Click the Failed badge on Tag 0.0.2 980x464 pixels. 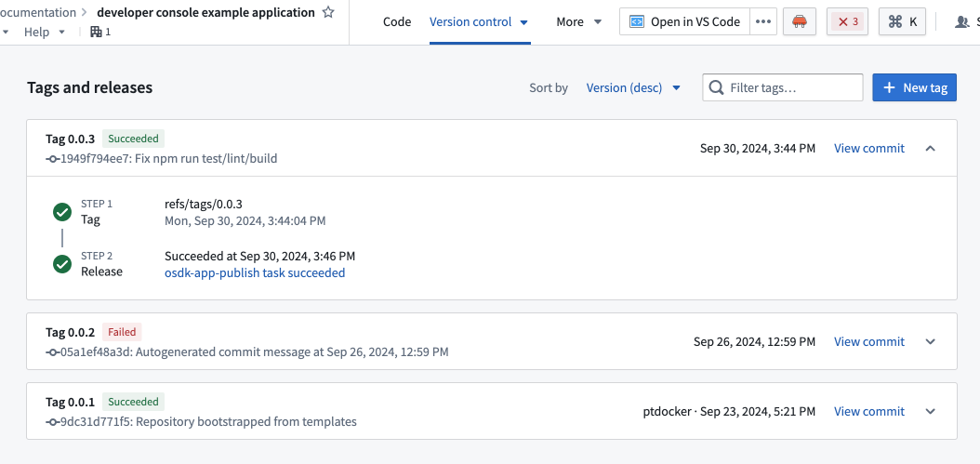pos(122,332)
